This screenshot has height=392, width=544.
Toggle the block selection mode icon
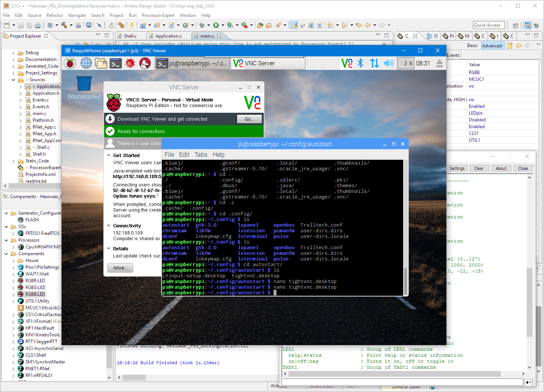point(311,25)
